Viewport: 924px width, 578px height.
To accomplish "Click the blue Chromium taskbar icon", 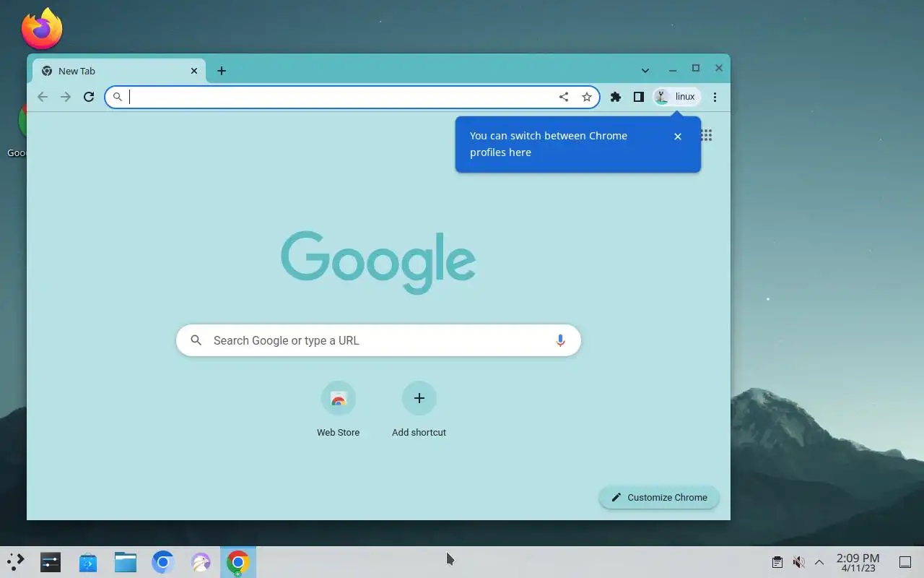I will point(163,562).
